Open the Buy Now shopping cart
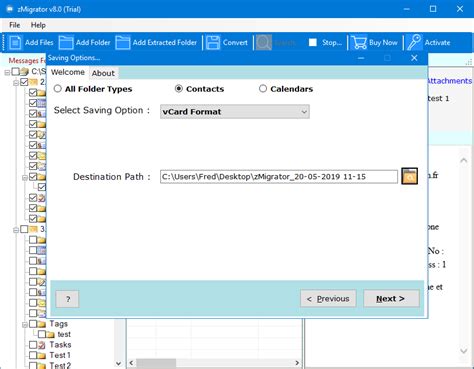Image resolution: width=474 pixels, height=369 pixels. click(374, 43)
